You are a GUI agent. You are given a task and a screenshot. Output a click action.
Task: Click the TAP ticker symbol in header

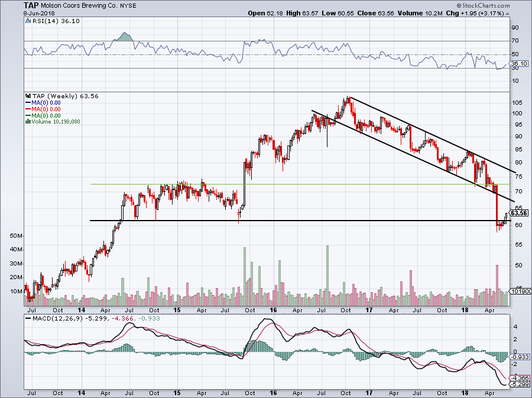[x=31, y=5]
